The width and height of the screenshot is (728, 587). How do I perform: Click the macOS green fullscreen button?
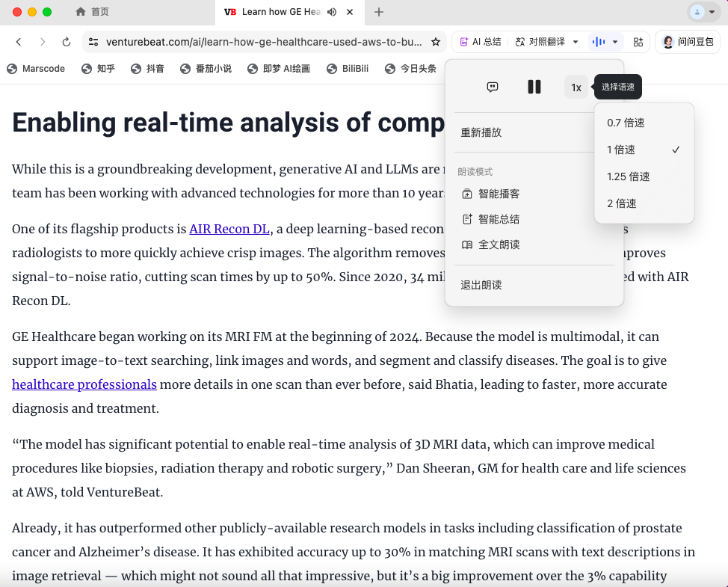47,12
